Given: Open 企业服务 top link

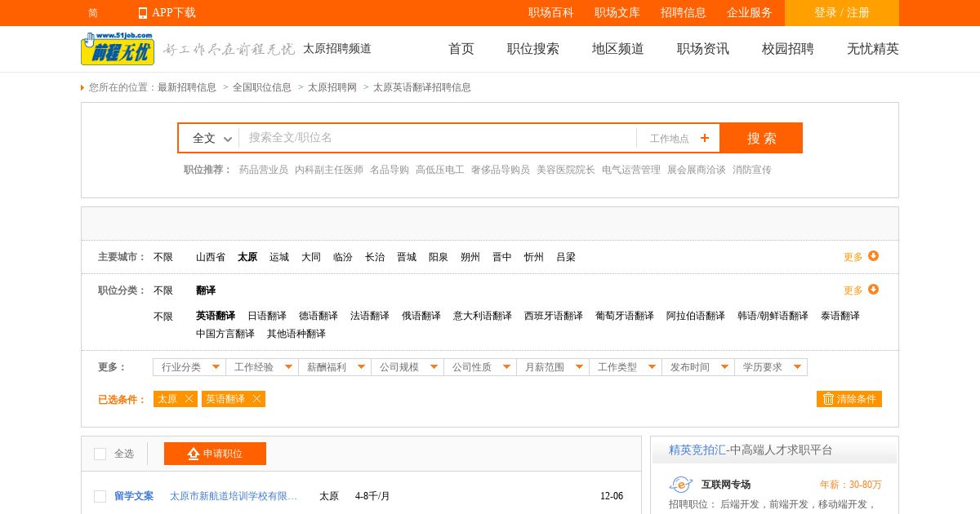Looking at the screenshot, I should (750, 13).
